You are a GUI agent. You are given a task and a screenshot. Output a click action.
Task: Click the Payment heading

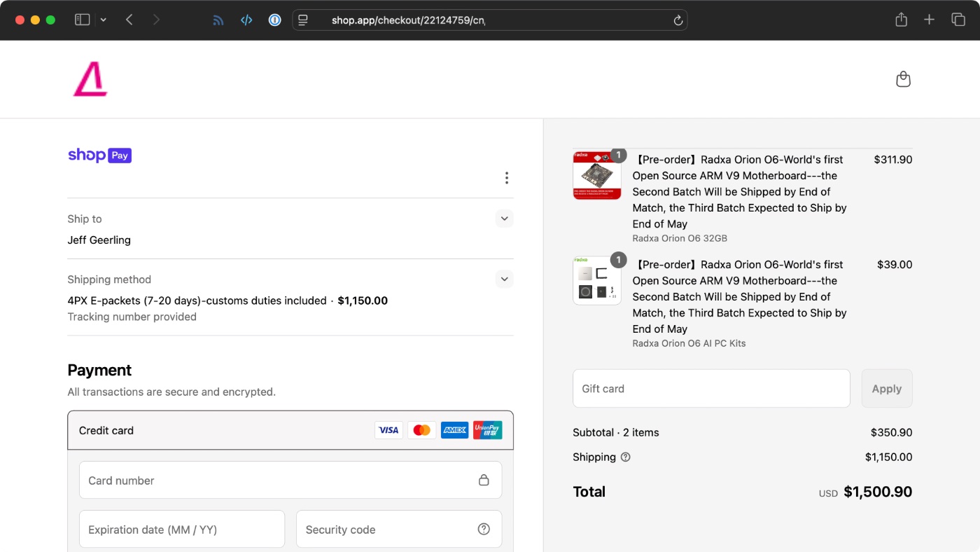99,370
